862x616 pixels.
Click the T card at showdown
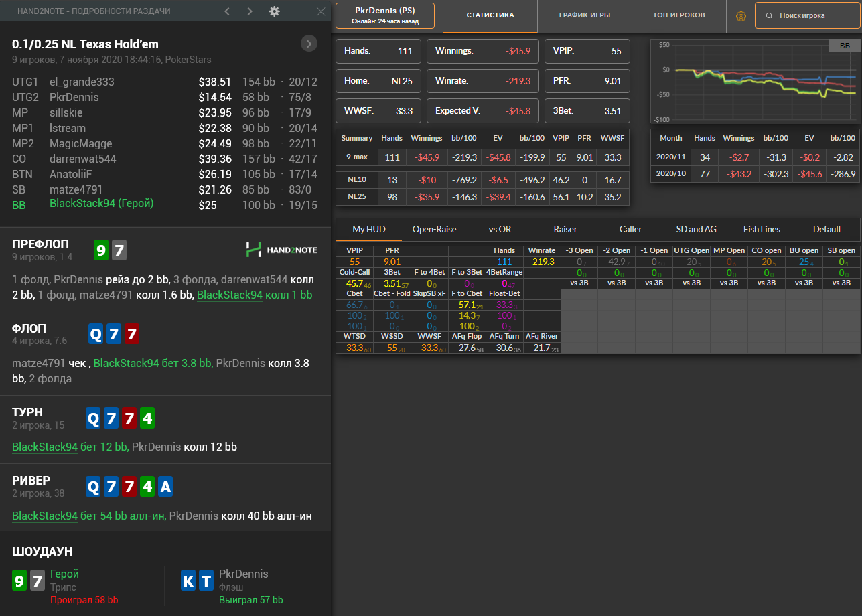coord(206,581)
